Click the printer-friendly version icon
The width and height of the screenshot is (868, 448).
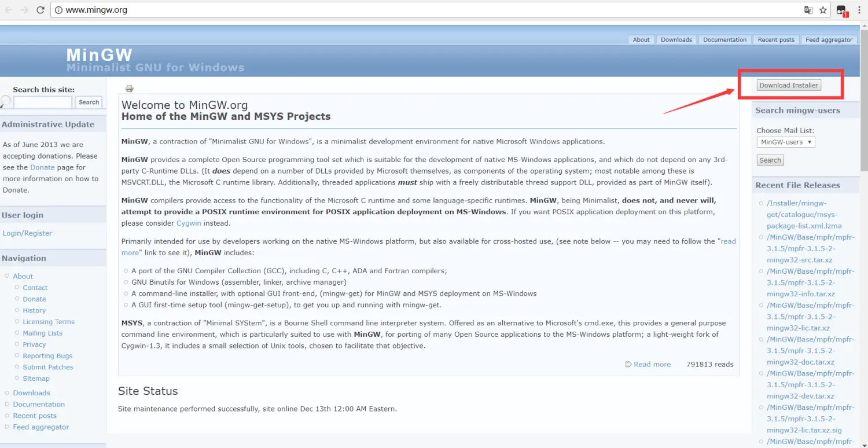[x=129, y=89]
